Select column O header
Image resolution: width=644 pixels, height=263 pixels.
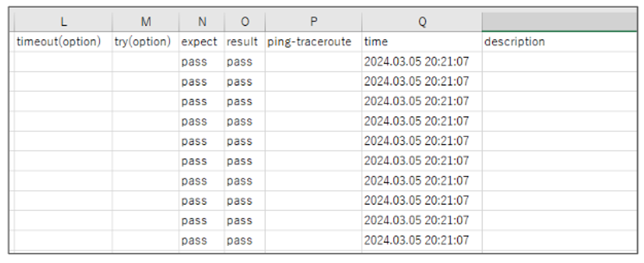[x=245, y=22]
